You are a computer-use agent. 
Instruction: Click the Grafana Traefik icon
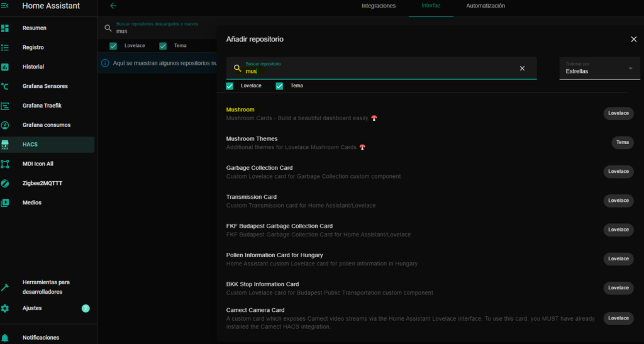[5, 106]
